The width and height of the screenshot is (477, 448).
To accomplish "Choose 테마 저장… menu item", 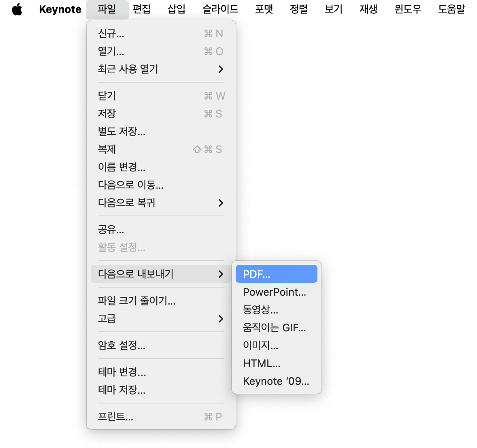I will (x=161, y=390).
